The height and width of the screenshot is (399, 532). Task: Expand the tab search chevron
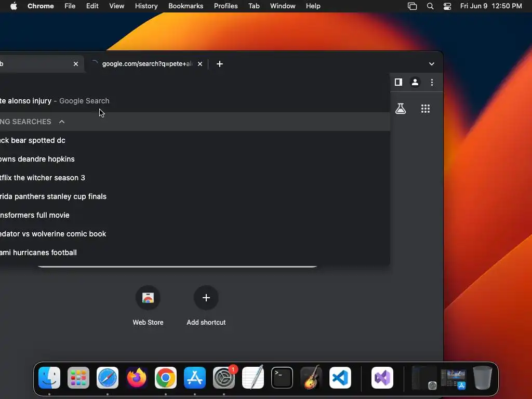pos(432,64)
